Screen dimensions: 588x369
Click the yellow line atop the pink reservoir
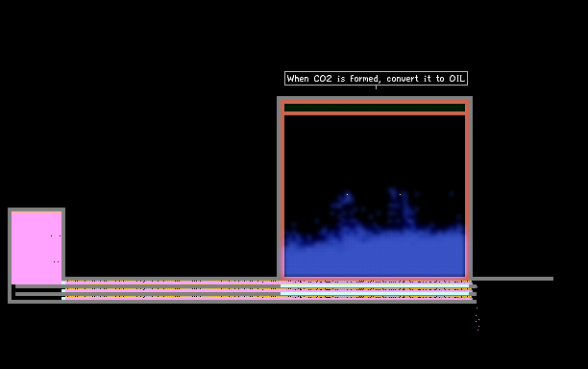[x=37, y=211]
